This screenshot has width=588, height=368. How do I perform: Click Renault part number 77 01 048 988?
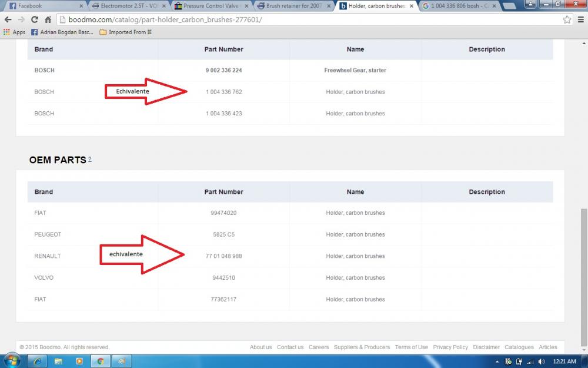[x=224, y=256]
